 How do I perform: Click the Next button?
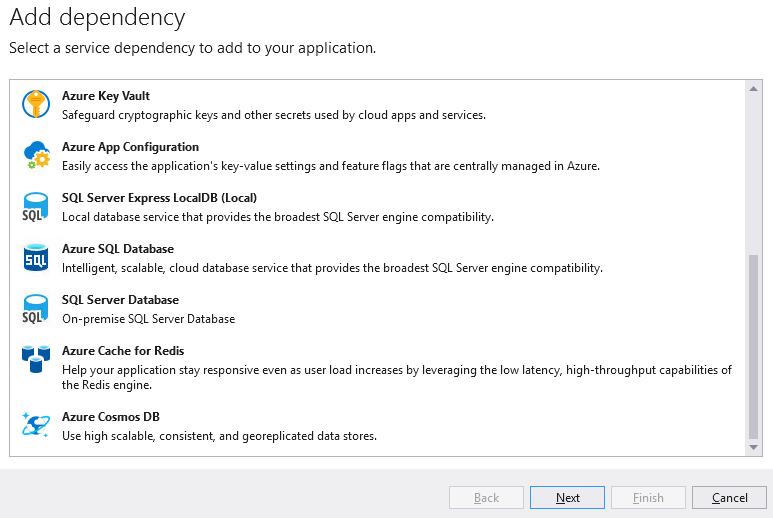[x=567, y=498]
